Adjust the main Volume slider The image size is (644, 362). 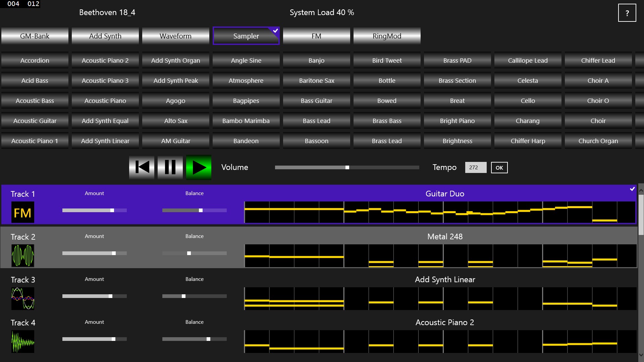click(x=347, y=167)
